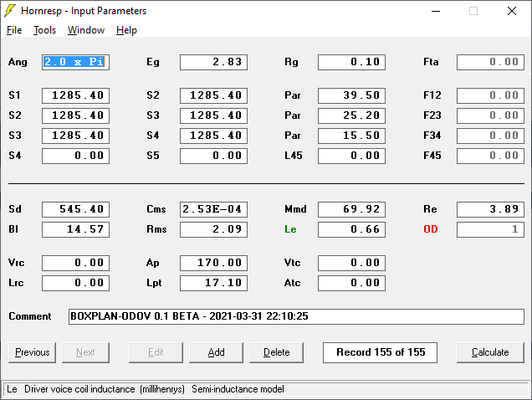Open the Window menu

86,30
